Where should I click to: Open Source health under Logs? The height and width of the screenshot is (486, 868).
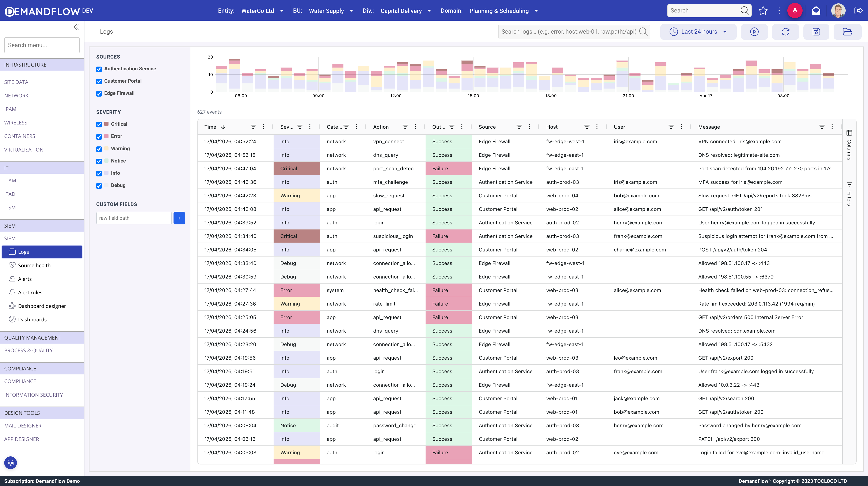click(x=34, y=265)
